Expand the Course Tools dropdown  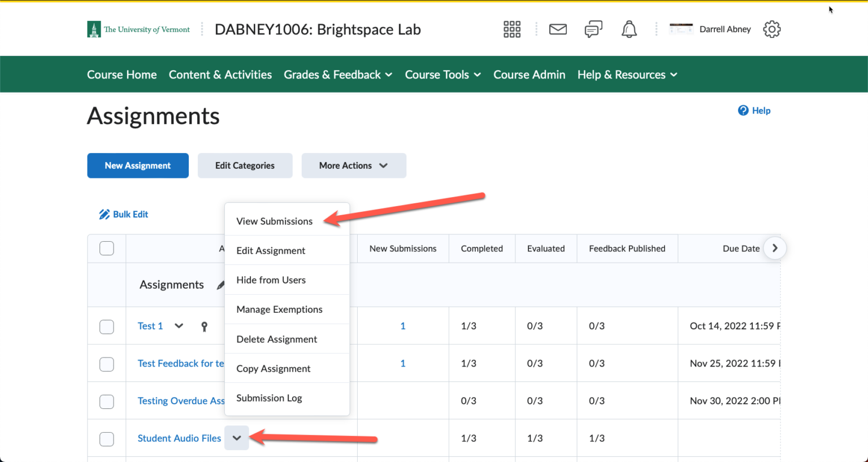tap(442, 74)
